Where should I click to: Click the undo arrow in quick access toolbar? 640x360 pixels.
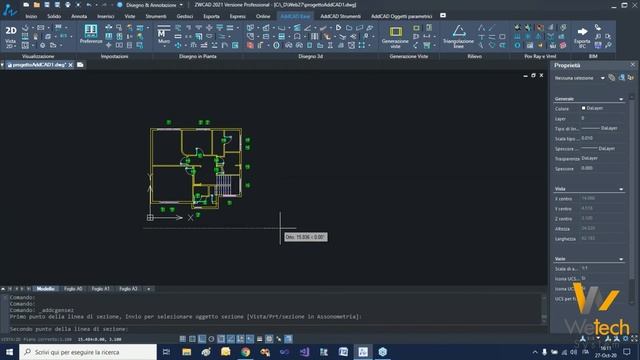point(89,5)
